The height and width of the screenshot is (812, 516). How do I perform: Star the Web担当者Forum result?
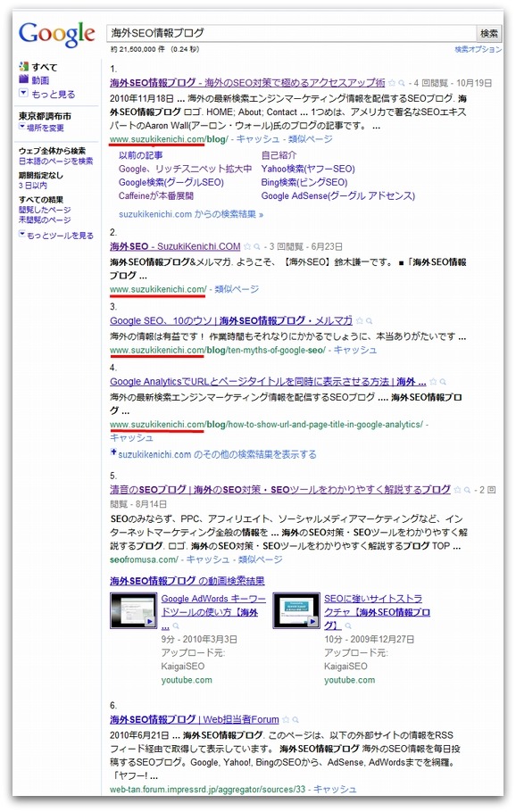tap(286, 720)
